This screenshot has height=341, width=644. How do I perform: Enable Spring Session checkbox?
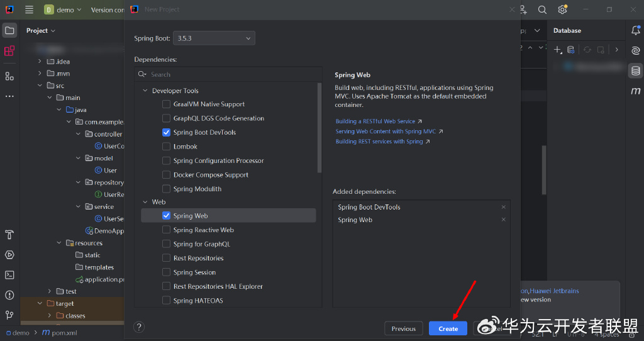(x=166, y=272)
